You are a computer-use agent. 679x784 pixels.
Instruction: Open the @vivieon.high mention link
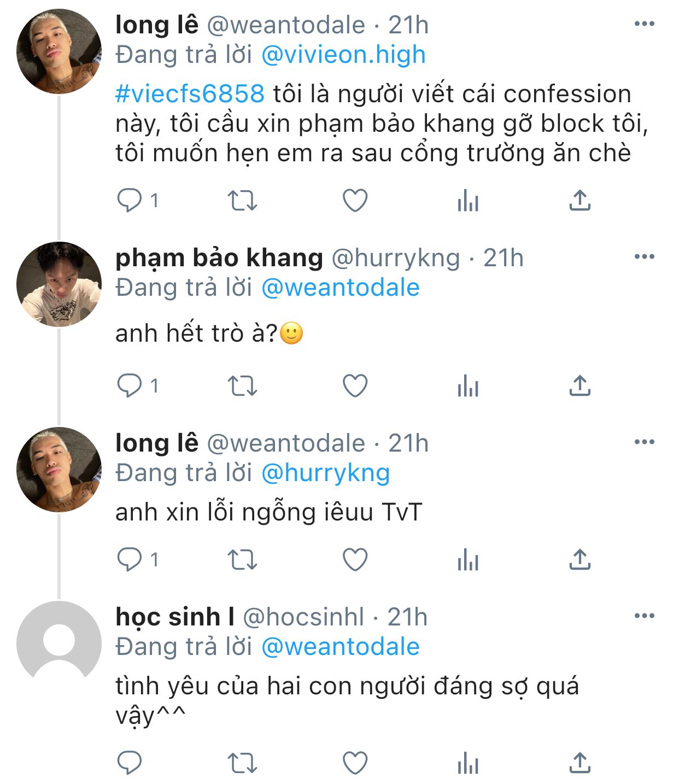point(343,55)
